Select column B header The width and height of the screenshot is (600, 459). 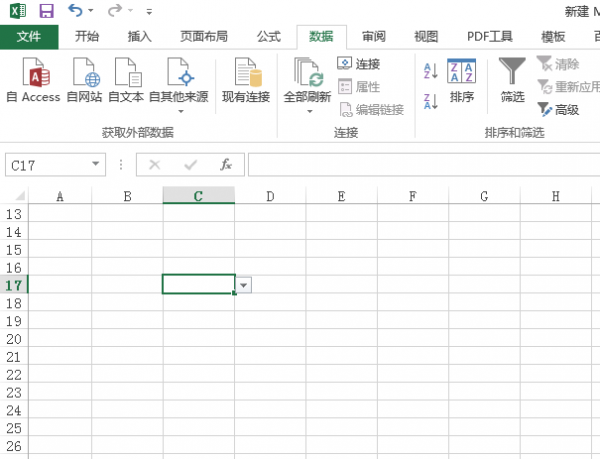coord(127,196)
